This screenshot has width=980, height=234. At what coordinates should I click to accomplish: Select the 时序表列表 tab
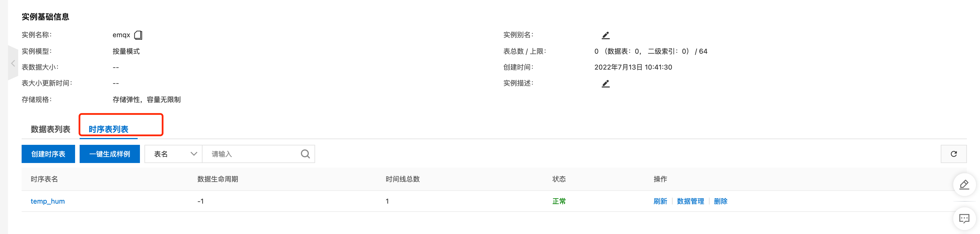tap(108, 129)
